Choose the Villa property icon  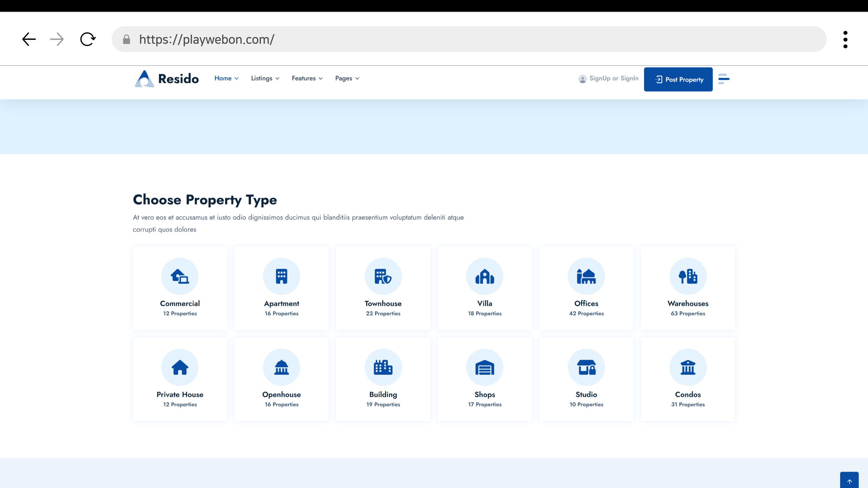pyautogui.click(x=484, y=276)
